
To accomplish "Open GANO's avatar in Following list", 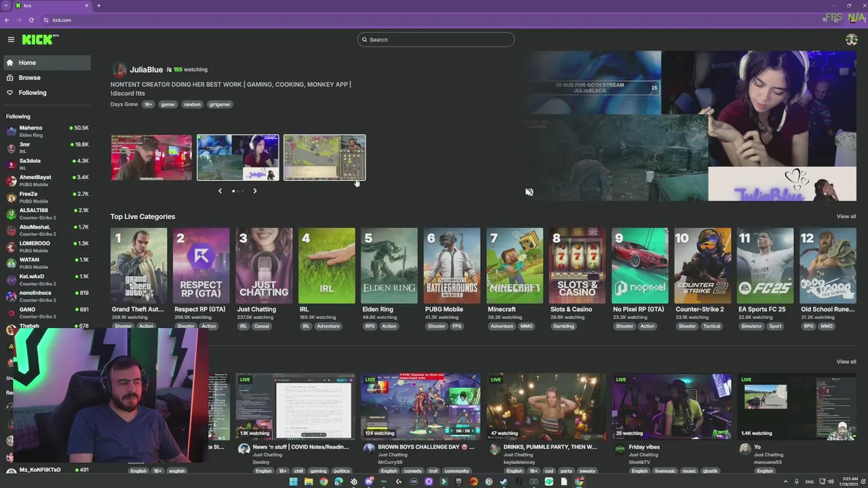I will [x=12, y=312].
